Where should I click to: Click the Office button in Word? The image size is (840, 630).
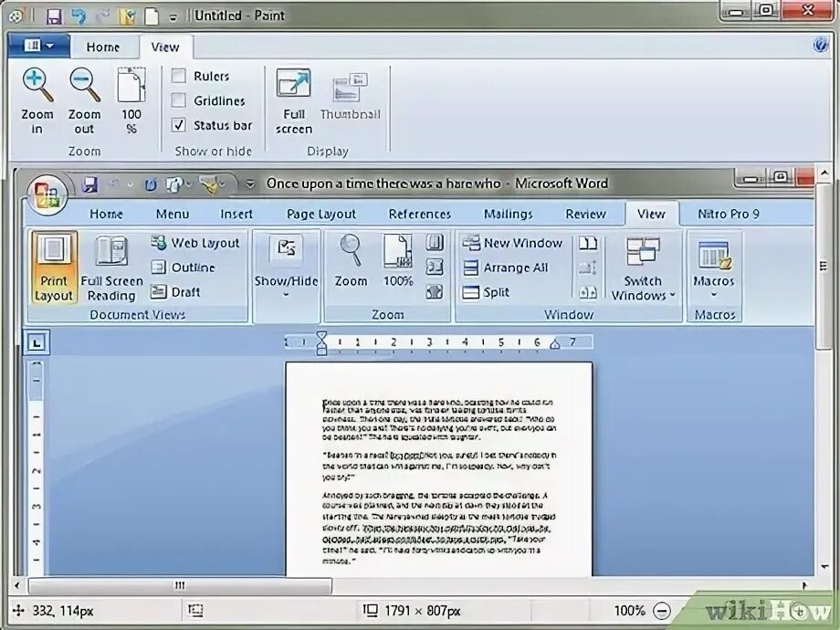(x=47, y=194)
